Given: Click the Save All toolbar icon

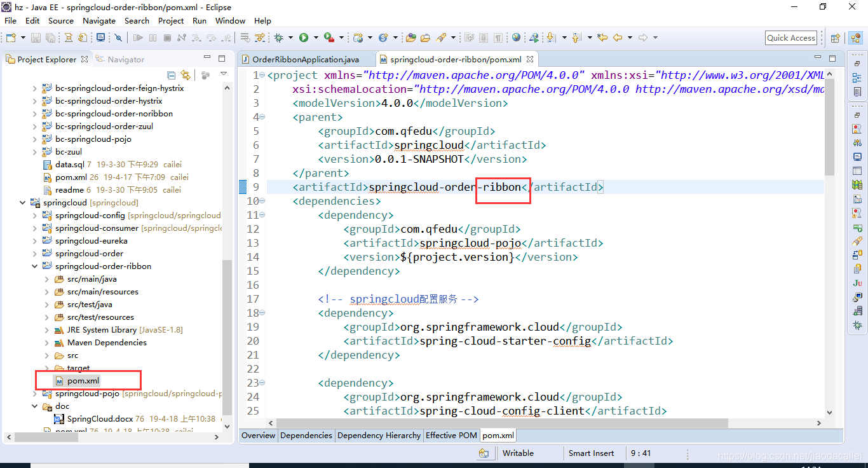Looking at the screenshot, I should pyautogui.click(x=50, y=38).
